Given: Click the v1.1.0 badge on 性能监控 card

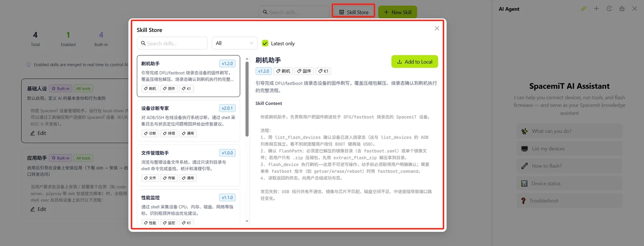Looking at the screenshot, I should click(227, 198).
